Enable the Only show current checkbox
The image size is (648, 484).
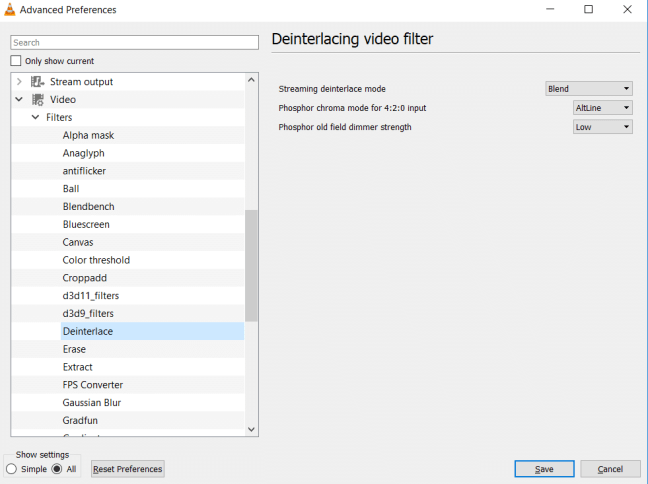[16, 61]
